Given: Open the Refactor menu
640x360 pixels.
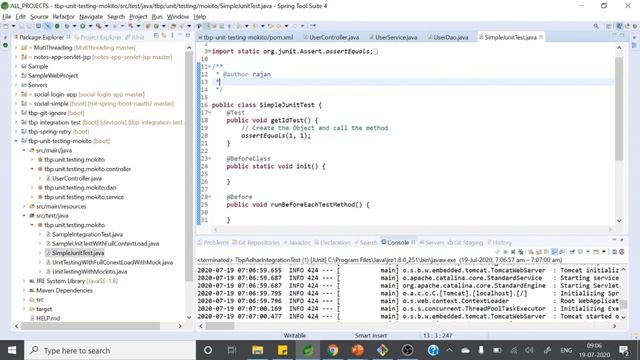Looking at the screenshot, I should pos(64,17).
